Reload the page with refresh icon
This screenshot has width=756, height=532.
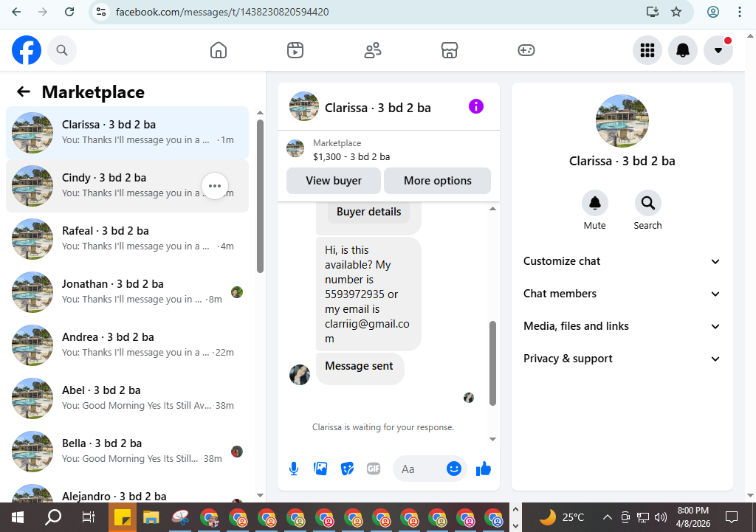point(69,12)
